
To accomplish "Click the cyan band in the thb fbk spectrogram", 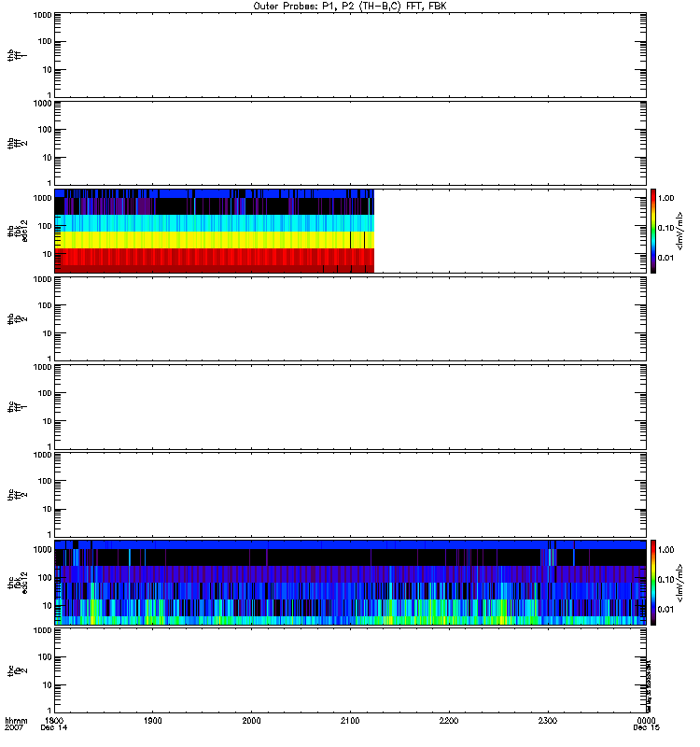I will point(215,223).
